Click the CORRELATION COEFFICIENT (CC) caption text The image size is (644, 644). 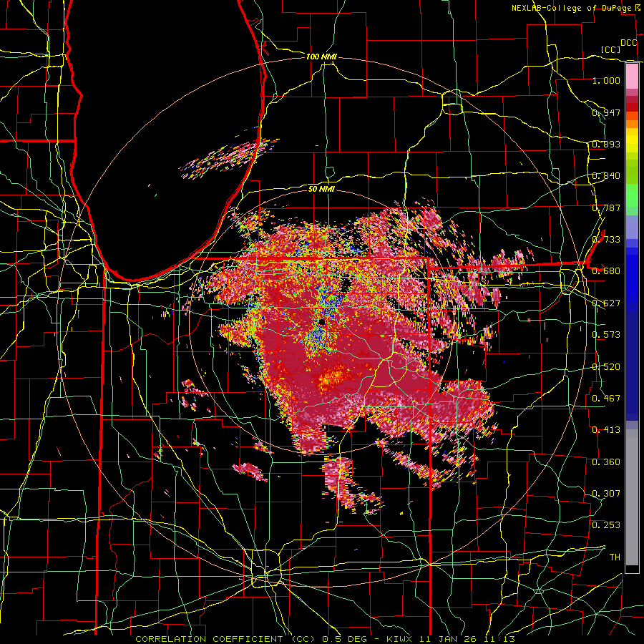click(225, 639)
